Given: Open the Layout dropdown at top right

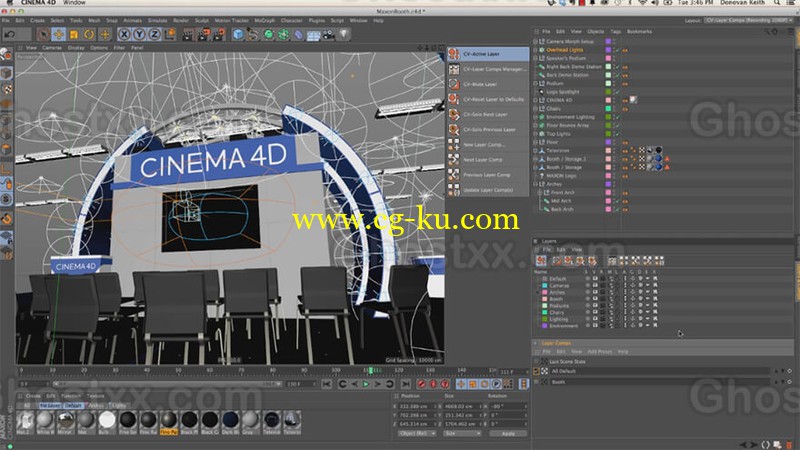Looking at the screenshot, I should 748,20.
